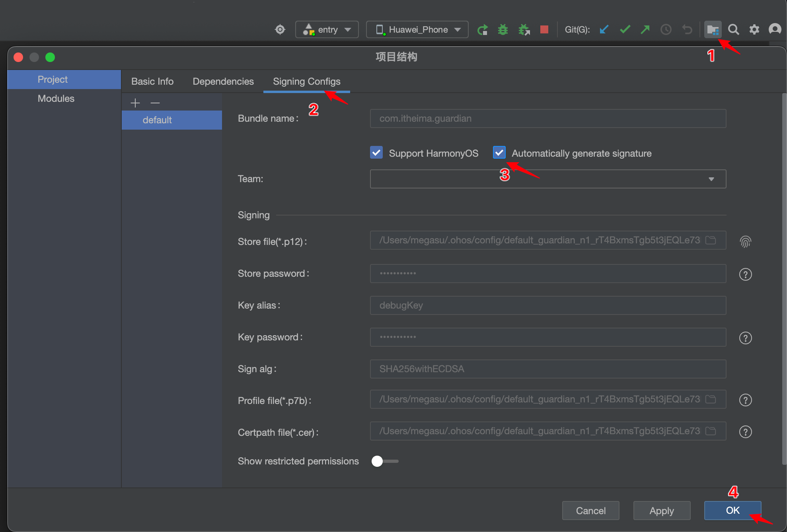
Task: Click the Git commit checkmark icon
Action: click(625, 29)
